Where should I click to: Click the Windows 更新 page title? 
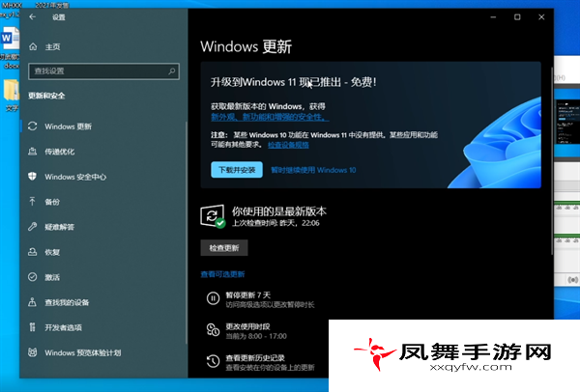246,46
